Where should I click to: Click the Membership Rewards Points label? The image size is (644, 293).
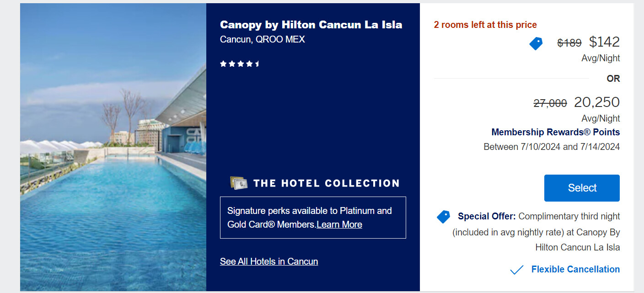555,132
